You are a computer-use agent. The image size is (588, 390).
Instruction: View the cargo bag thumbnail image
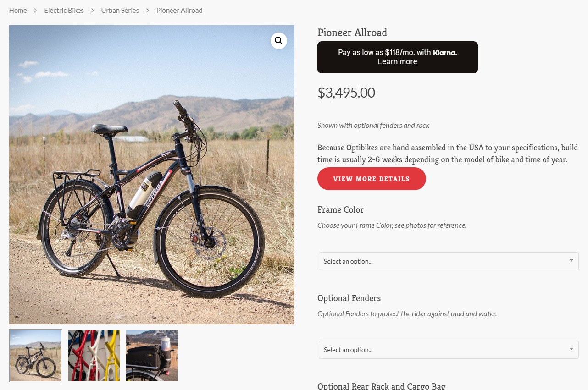[152, 356]
